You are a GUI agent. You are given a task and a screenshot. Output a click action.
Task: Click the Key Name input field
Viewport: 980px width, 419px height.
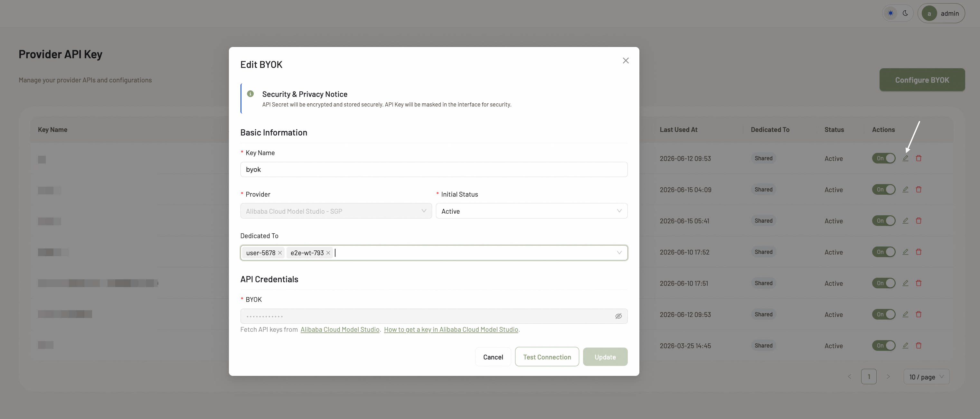[434, 170]
